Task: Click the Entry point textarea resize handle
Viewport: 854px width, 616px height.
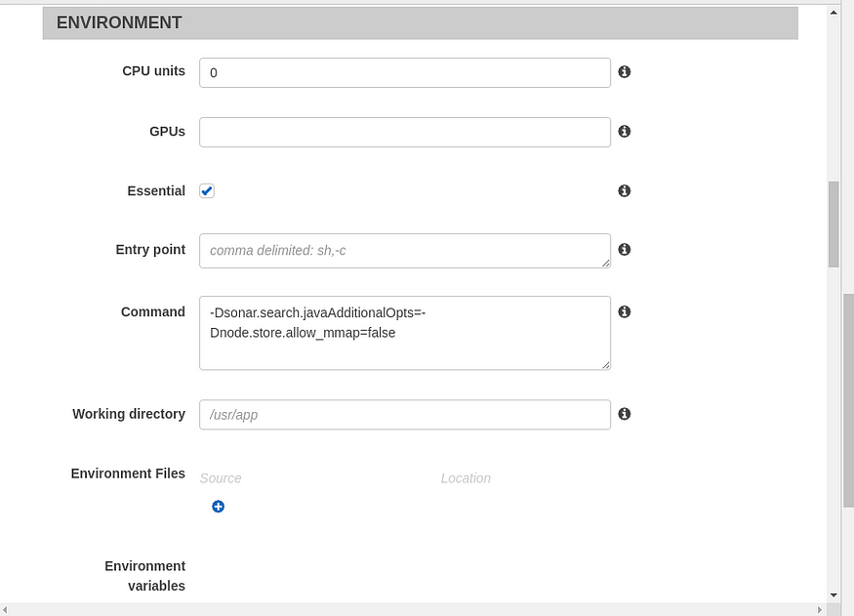Action: (x=606, y=263)
